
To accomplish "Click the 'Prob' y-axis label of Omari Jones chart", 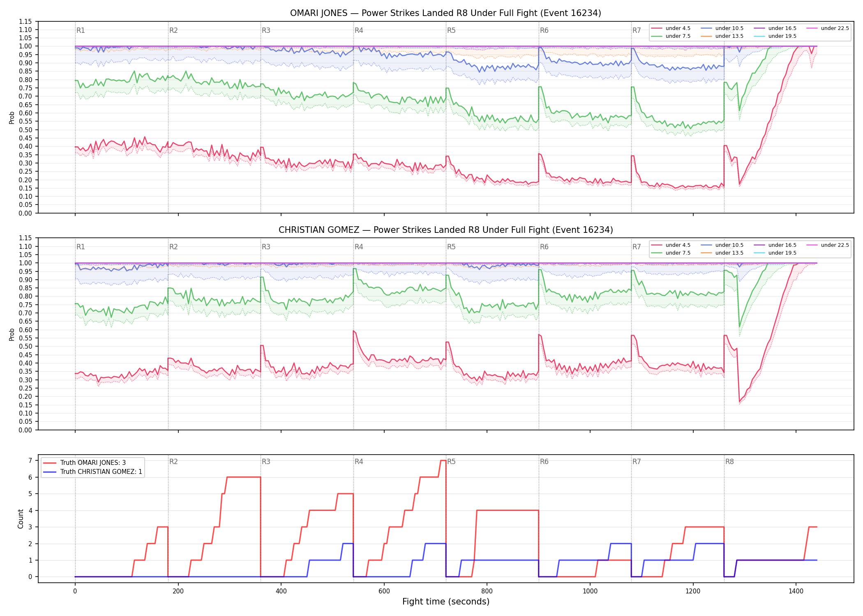I will [x=12, y=117].
